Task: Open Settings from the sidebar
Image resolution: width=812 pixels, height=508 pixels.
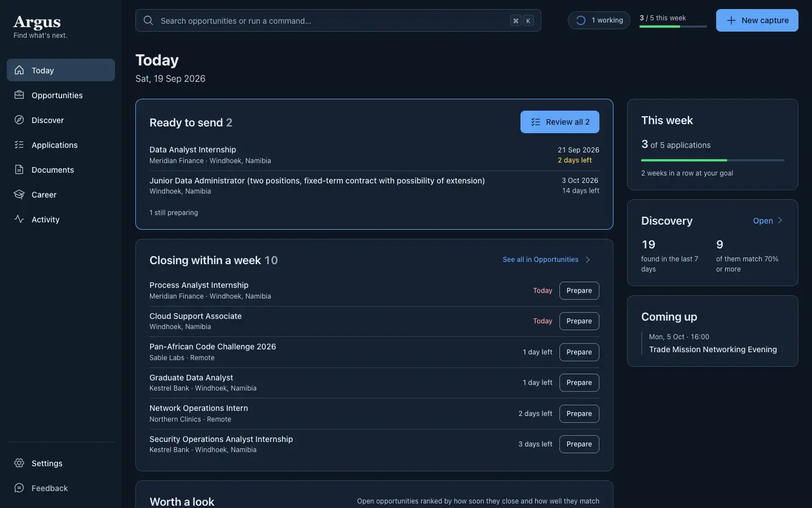Action: 61,463
